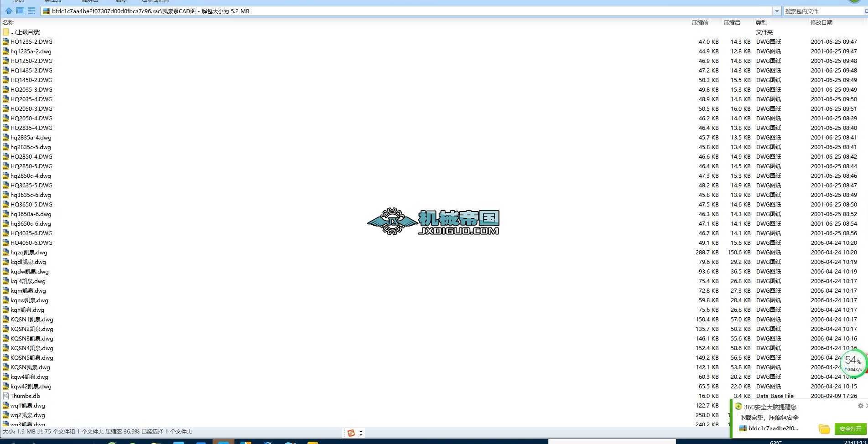Select the wq1凯泉.dwg file icon
This screenshot has height=444, width=868.
6,405
